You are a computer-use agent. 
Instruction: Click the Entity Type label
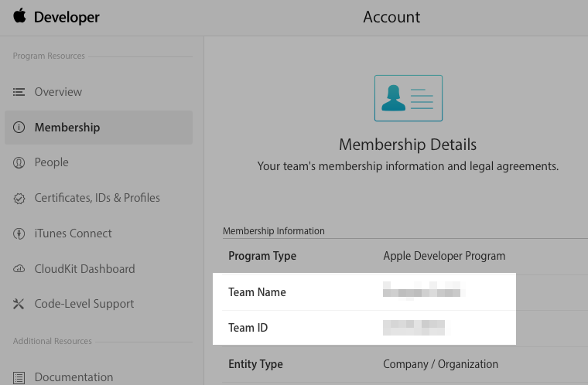click(256, 364)
